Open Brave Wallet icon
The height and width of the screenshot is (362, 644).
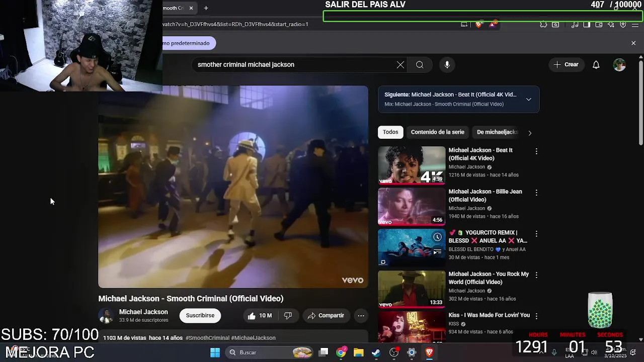pos(599,24)
